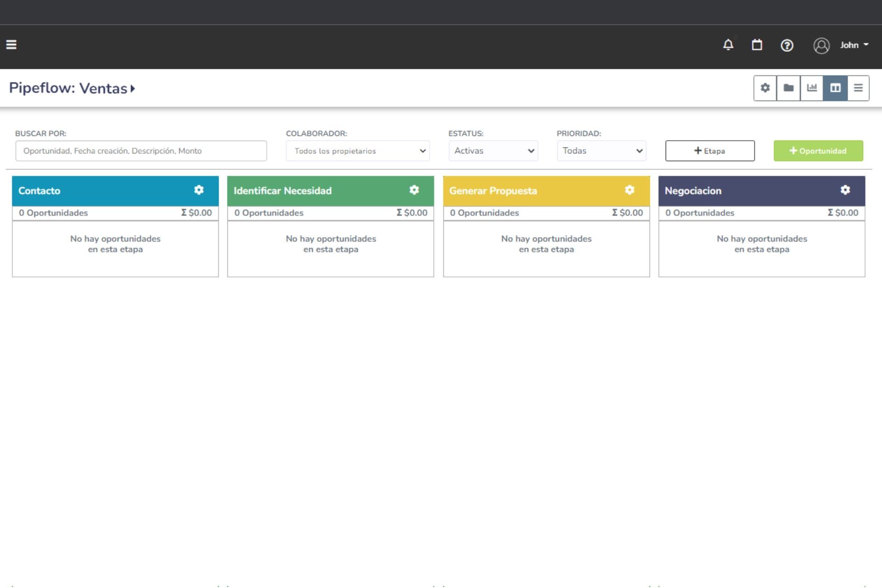Open Identificar Necesidad stage gear

[414, 190]
